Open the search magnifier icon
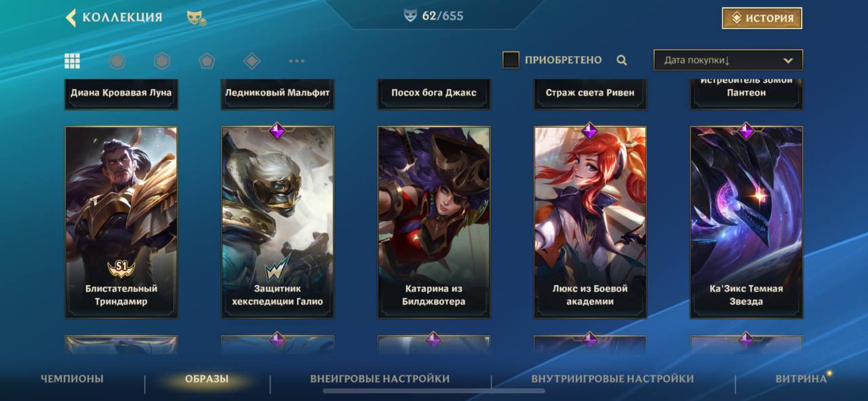 (622, 60)
